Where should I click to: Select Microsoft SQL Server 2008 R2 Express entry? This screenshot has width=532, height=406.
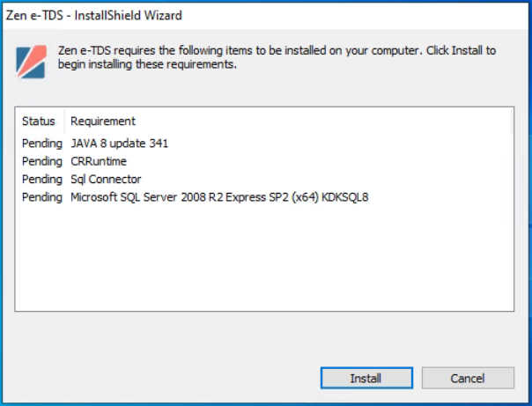(x=219, y=197)
